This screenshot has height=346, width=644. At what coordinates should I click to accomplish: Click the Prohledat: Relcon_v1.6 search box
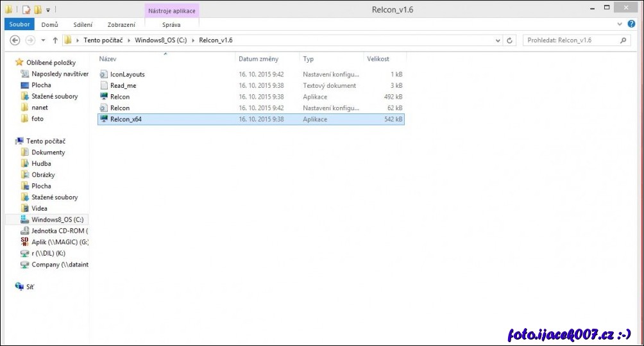571,40
